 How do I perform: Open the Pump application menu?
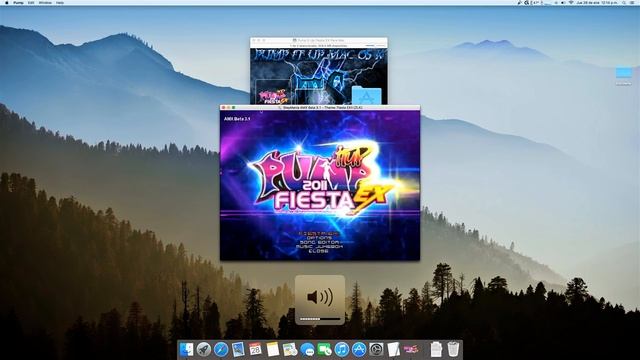(18, 2)
